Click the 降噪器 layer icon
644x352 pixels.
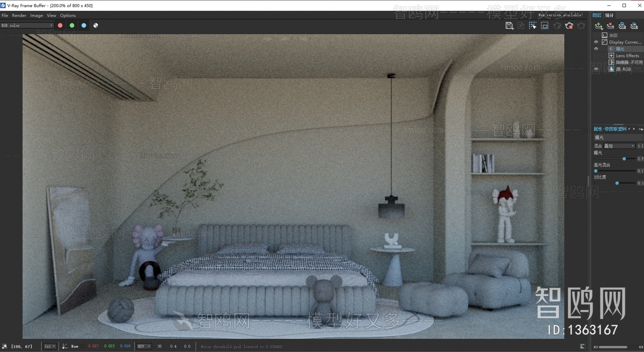coord(611,62)
